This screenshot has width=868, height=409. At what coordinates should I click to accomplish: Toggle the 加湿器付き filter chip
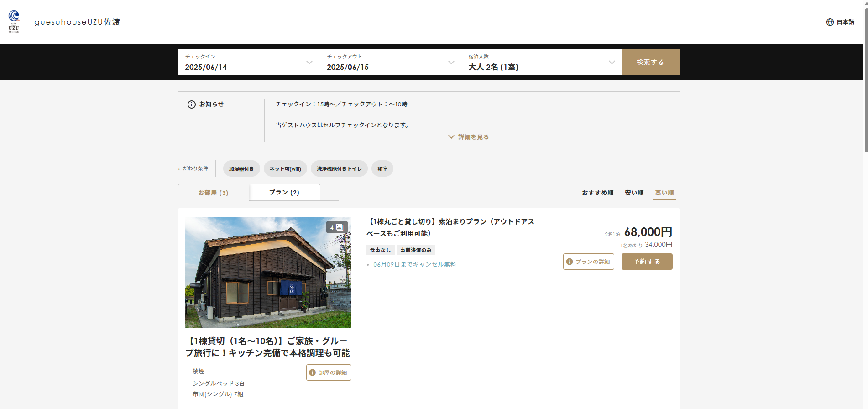tap(241, 168)
